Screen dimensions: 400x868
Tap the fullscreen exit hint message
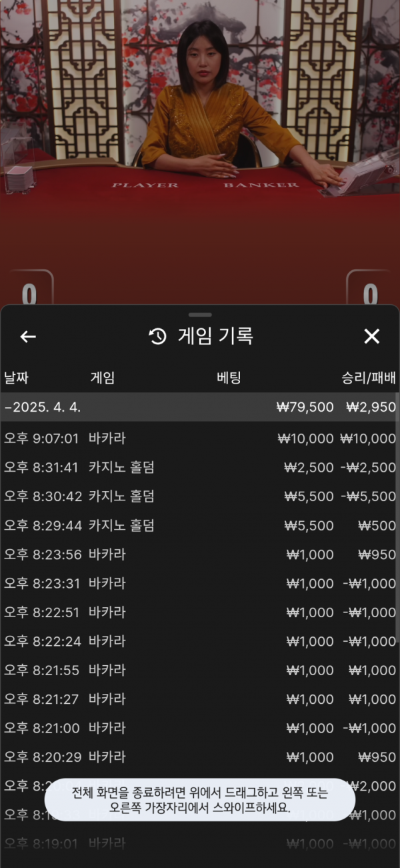coord(200,799)
